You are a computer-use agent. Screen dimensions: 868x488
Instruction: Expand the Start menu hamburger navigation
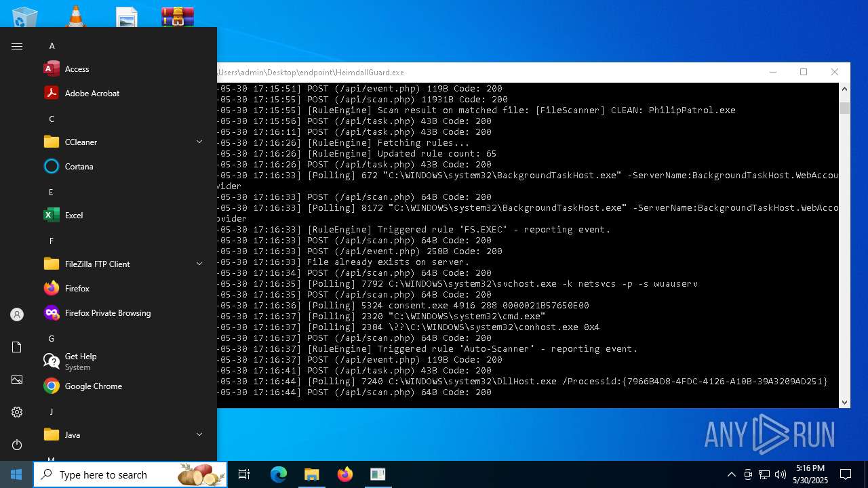pyautogui.click(x=17, y=46)
